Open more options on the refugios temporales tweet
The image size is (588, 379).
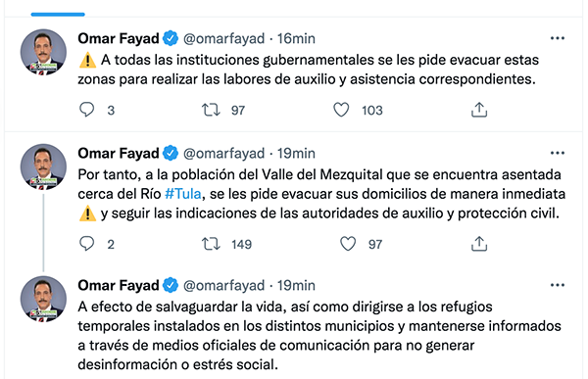pos(558,285)
